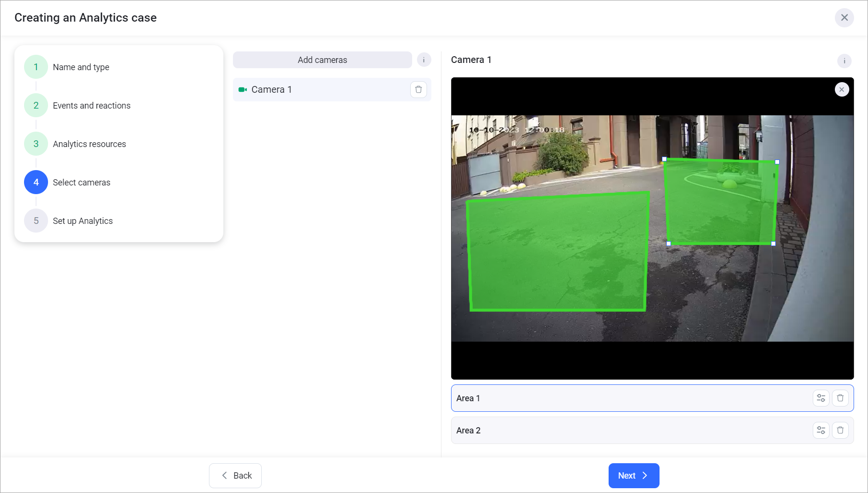Click the info icon in the Camera 1 header

(x=844, y=61)
